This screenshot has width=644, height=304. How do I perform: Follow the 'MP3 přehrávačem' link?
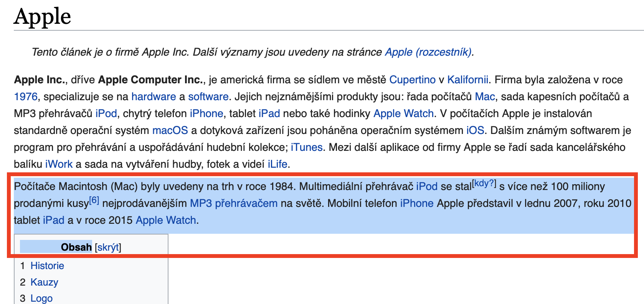(x=234, y=203)
